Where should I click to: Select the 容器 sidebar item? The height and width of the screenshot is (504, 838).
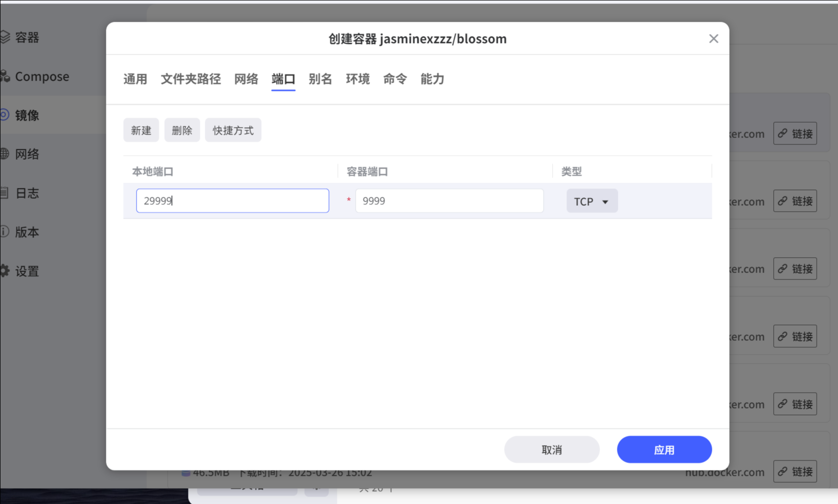(27, 38)
